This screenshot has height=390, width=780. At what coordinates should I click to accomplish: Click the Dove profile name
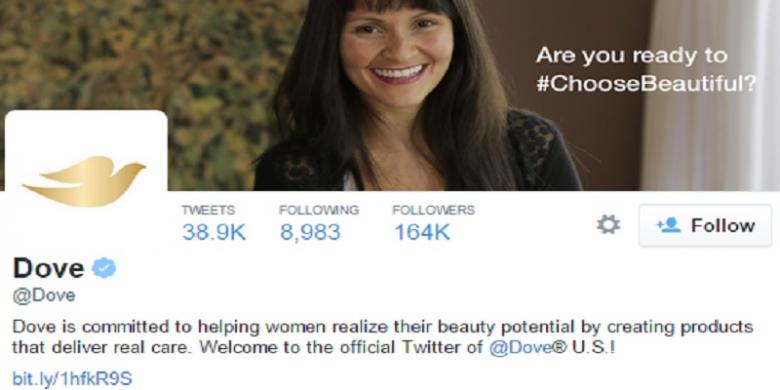click(49, 269)
